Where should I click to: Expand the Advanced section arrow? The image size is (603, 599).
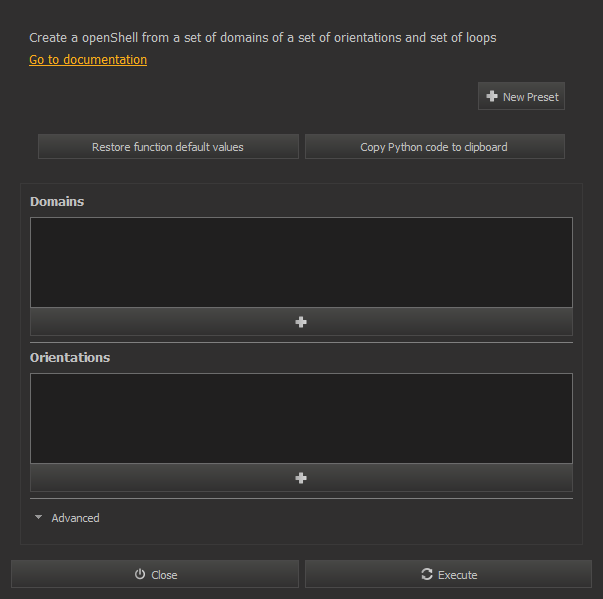point(38,517)
